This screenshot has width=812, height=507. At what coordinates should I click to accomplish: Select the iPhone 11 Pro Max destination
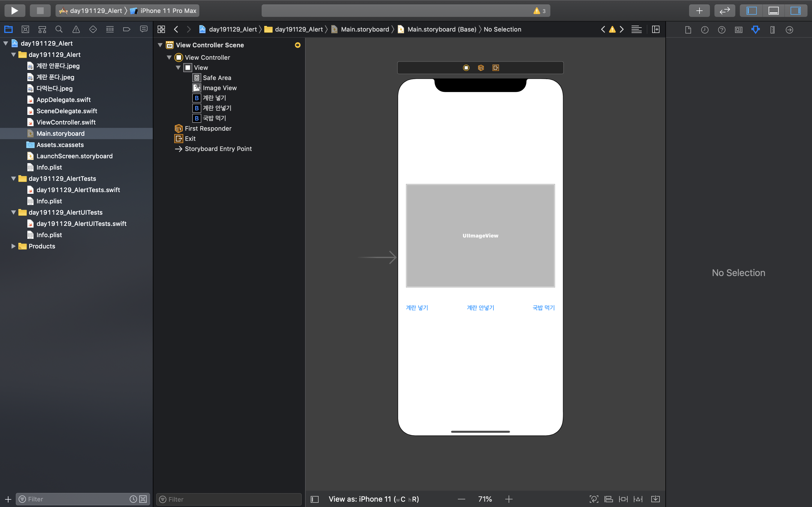tap(168, 11)
